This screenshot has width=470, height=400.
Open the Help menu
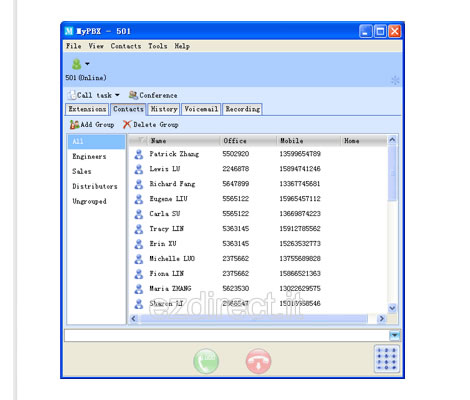point(182,46)
